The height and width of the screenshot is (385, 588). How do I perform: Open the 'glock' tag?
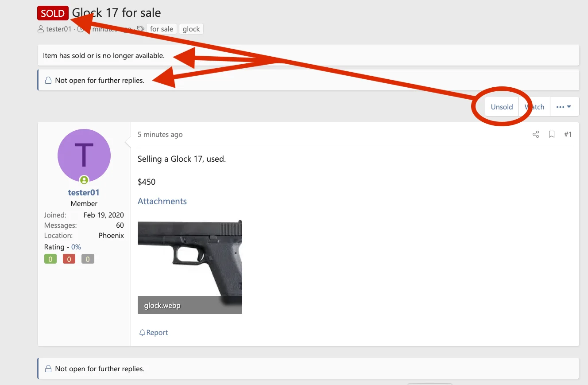(191, 29)
